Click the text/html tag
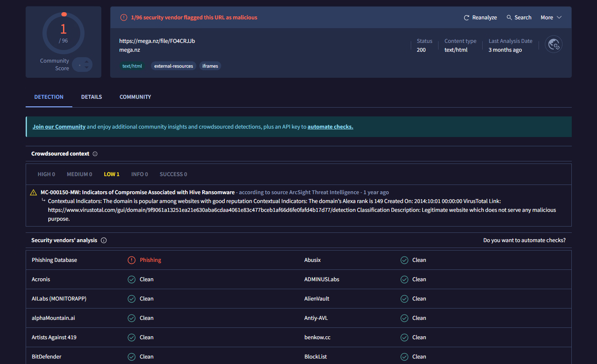 point(132,66)
